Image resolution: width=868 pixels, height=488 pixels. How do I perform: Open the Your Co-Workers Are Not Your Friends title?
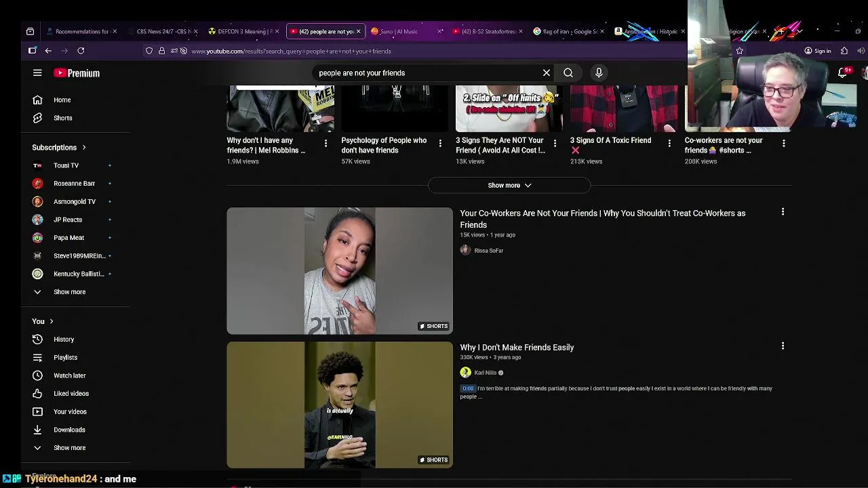[x=603, y=219]
